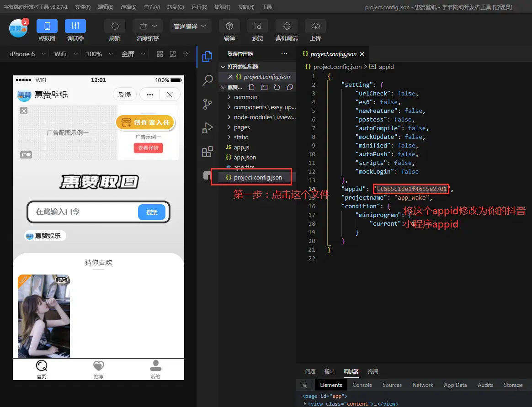The width and height of the screenshot is (532, 407).
Task: Click the refresh (刷新) icon
Action: coord(115,26)
